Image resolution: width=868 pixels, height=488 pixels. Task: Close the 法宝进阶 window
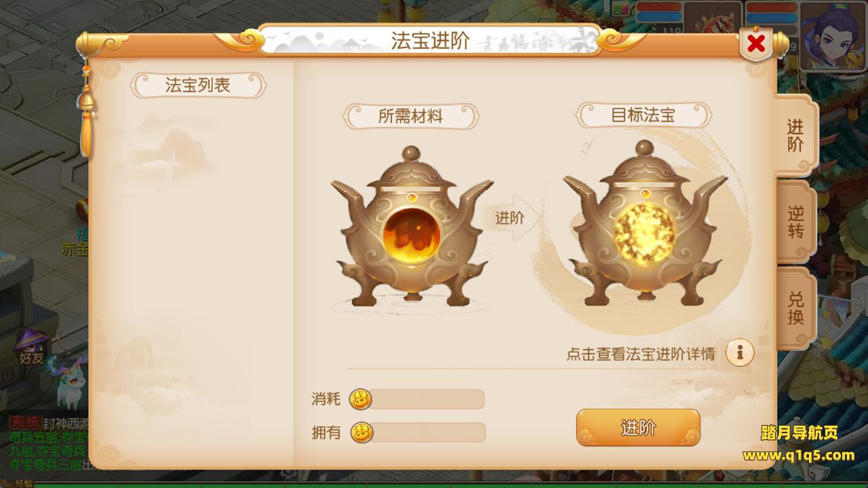756,44
